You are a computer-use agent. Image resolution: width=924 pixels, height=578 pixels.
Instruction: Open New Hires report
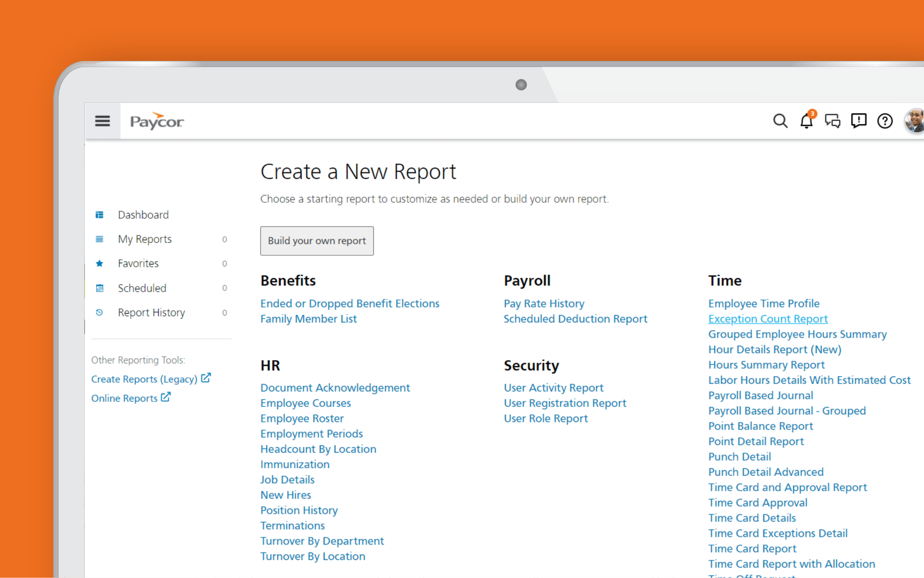(x=286, y=495)
